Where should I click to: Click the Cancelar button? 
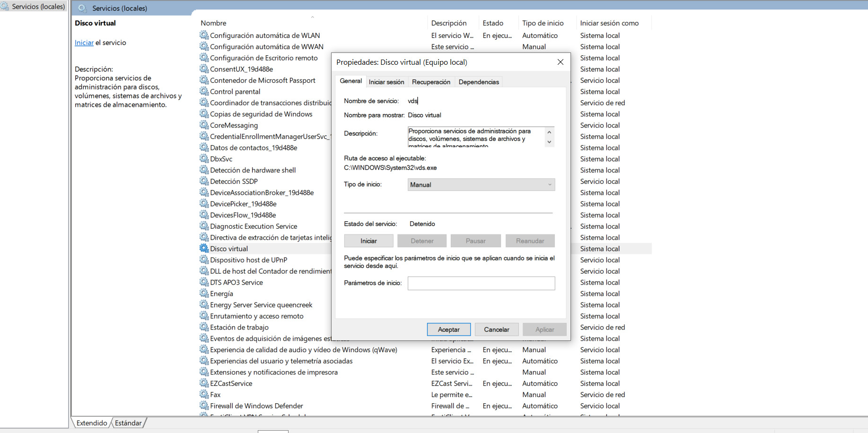(496, 329)
